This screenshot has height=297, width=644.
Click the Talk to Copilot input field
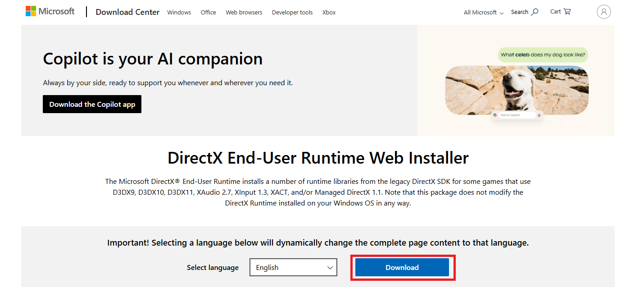tap(516, 115)
